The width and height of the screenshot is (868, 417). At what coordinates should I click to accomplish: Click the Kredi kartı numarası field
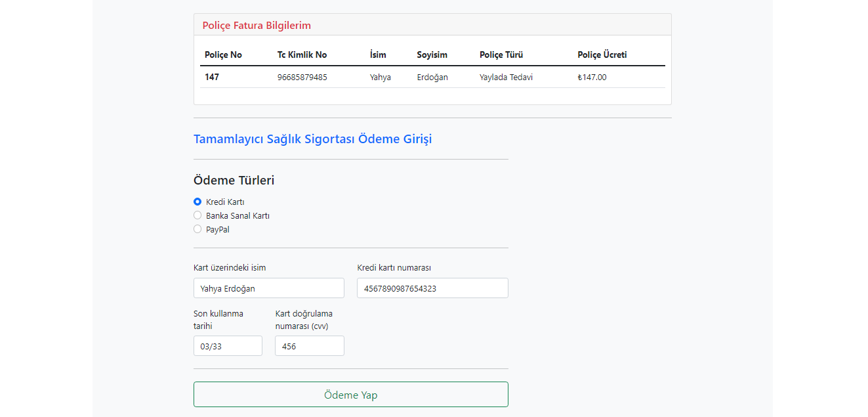(x=432, y=288)
